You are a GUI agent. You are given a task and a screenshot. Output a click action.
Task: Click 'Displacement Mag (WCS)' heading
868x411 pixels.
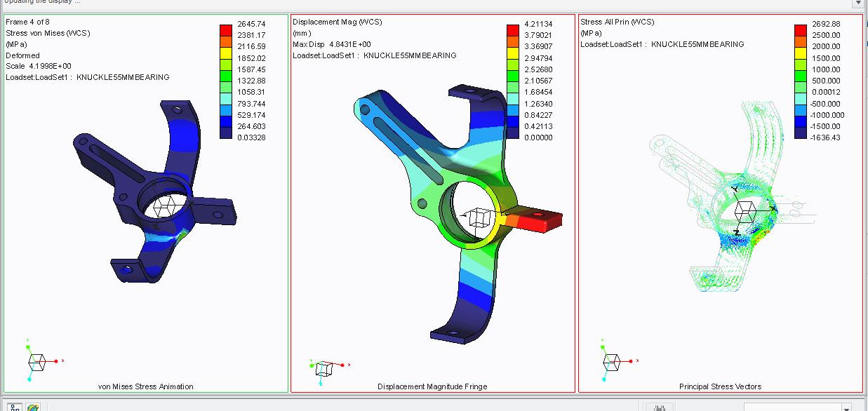[x=338, y=22]
